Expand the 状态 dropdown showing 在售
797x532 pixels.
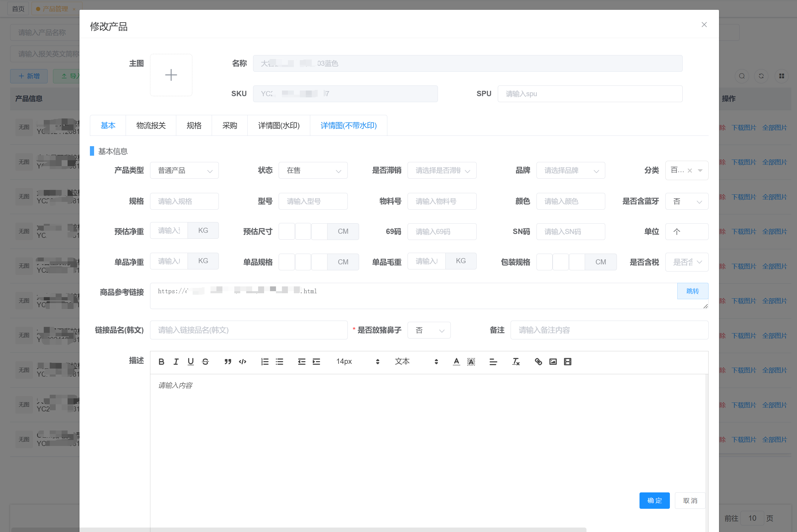pos(313,171)
